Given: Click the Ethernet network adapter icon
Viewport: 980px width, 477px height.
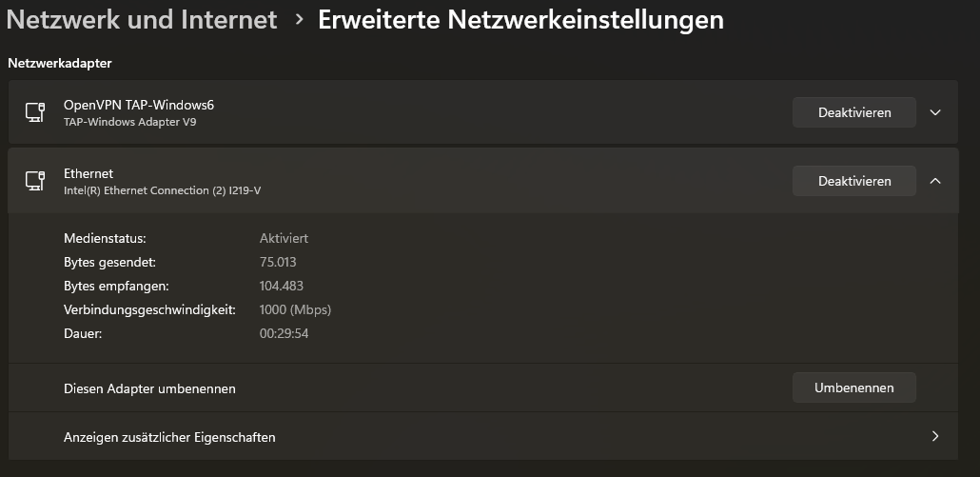Looking at the screenshot, I should (35, 181).
